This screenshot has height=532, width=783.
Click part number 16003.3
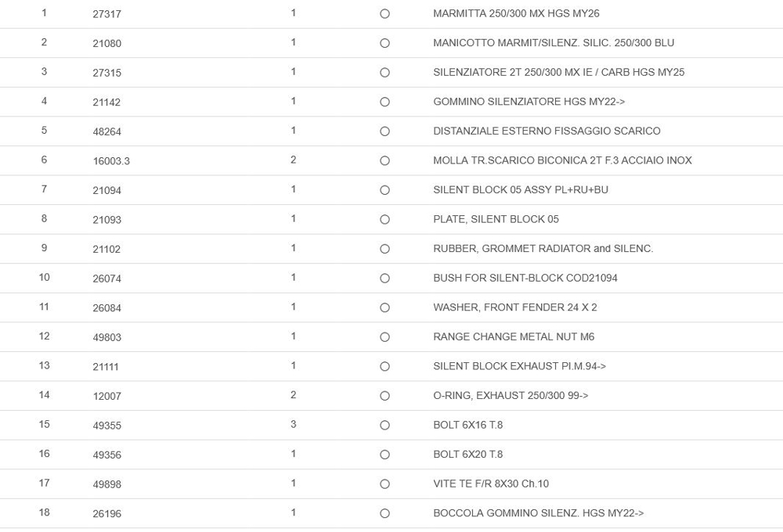(111, 161)
